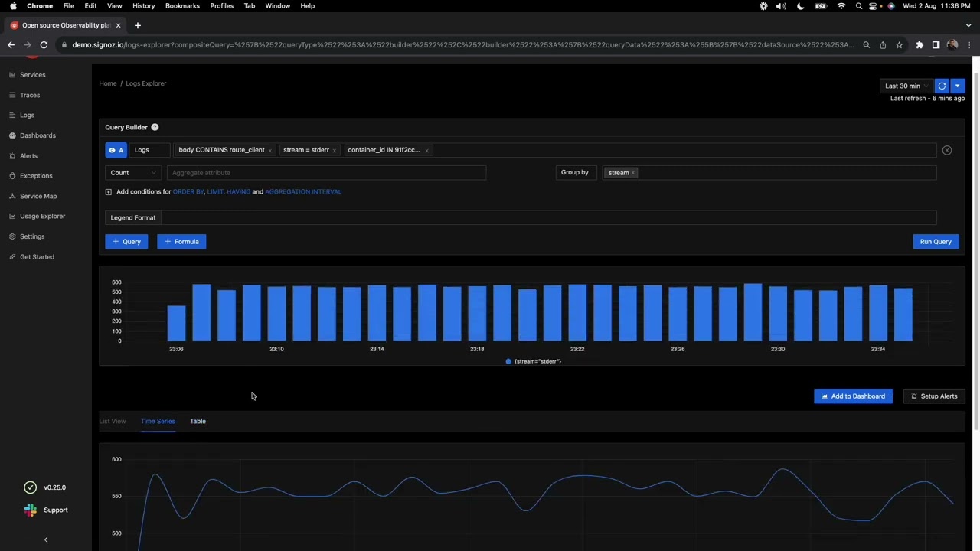This screenshot has height=551, width=980.
Task: Remove the stream = stderr filter
Action: click(335, 151)
